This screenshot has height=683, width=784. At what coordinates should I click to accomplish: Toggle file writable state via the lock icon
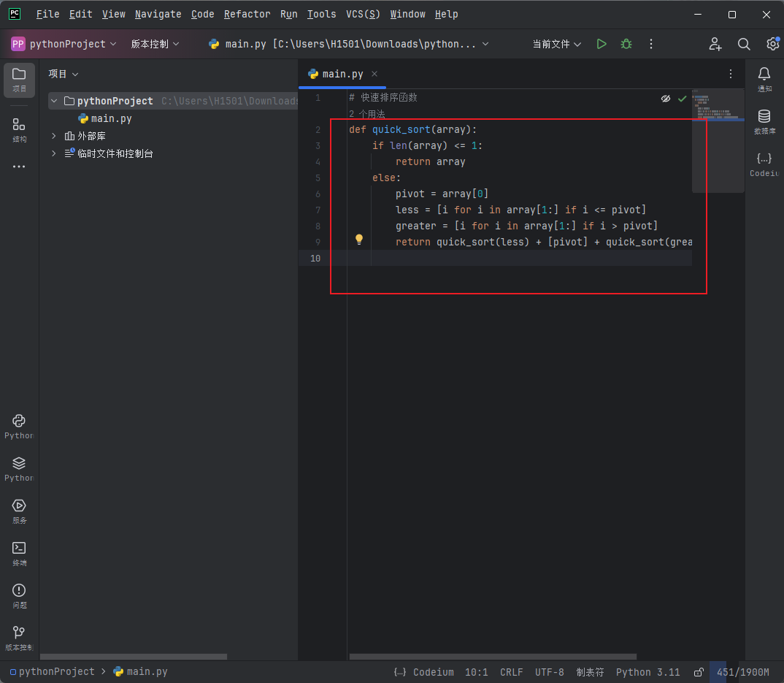[698, 672]
